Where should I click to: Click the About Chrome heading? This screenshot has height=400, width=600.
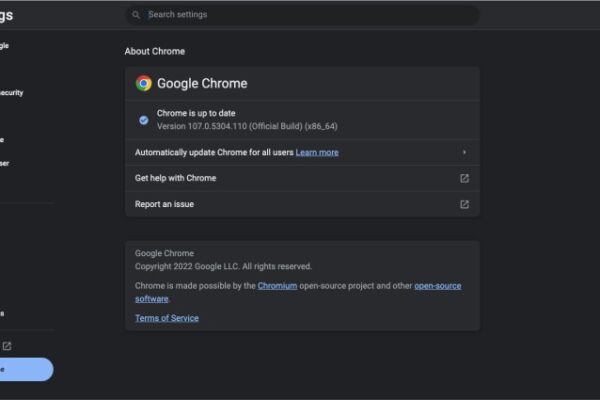click(x=155, y=51)
